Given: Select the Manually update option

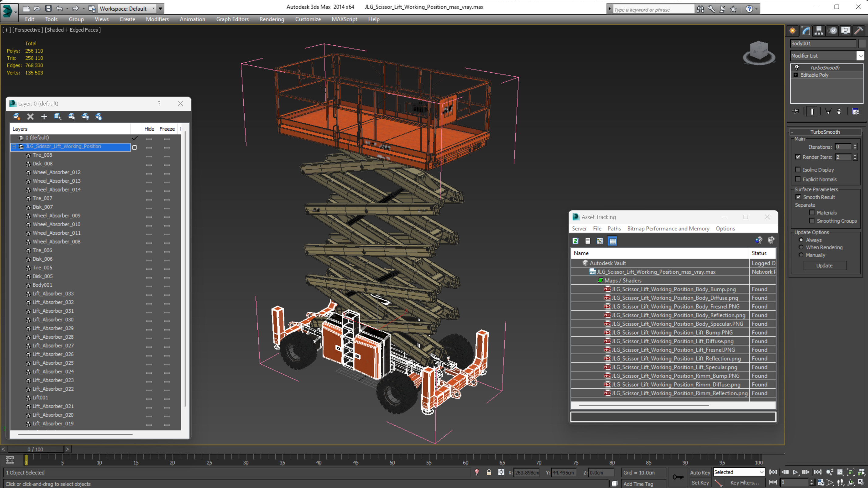Looking at the screenshot, I should pyautogui.click(x=801, y=255).
